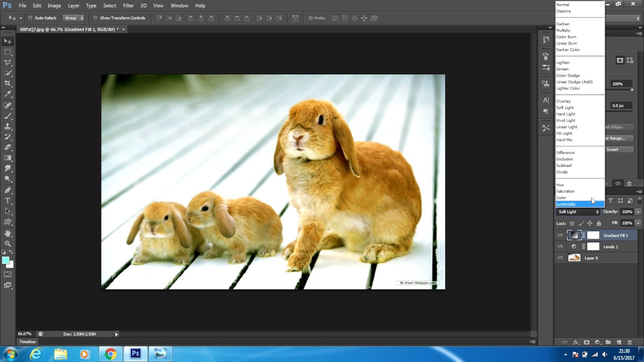Expand the layer Fill dropdown arrow

[x=638, y=223]
